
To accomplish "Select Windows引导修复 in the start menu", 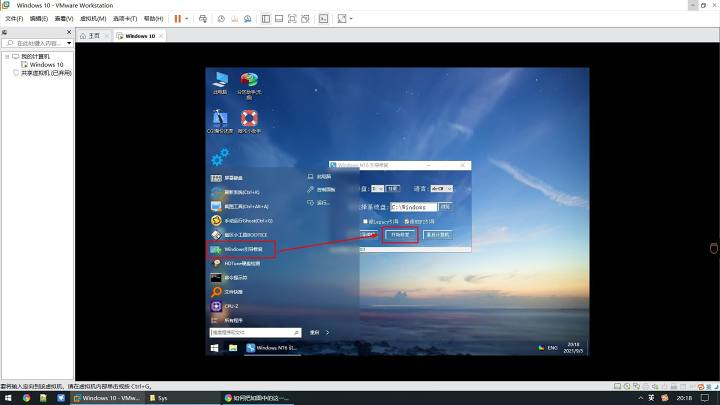I will (242, 249).
